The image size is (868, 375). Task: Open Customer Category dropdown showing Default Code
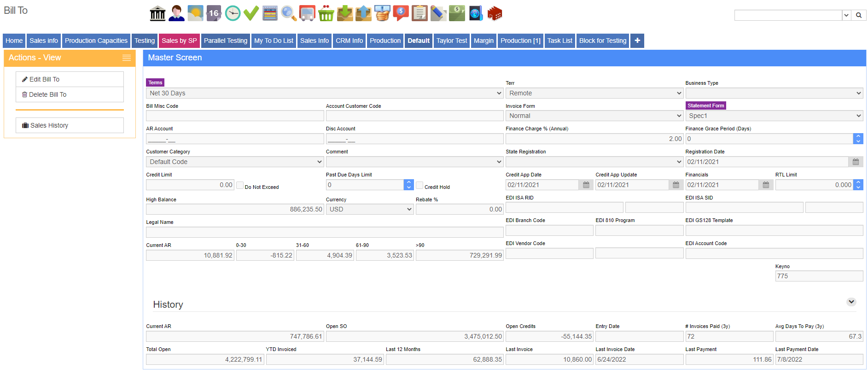235,162
